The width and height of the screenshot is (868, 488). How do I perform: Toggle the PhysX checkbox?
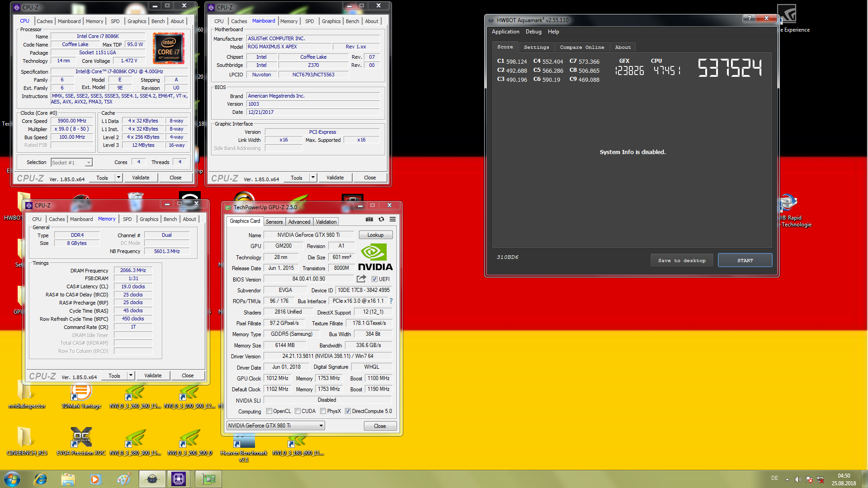[x=323, y=411]
